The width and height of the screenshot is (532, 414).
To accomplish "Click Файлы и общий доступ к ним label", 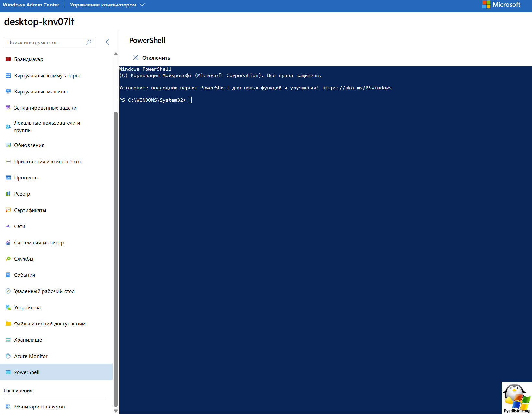I will [x=50, y=323].
